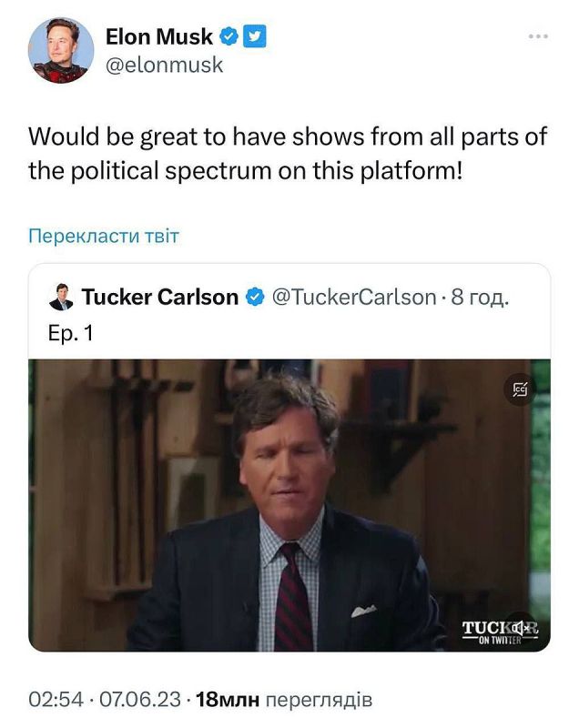Toggle video sound with the speaker icon
This screenshot has height=728, width=579.
click(519, 627)
